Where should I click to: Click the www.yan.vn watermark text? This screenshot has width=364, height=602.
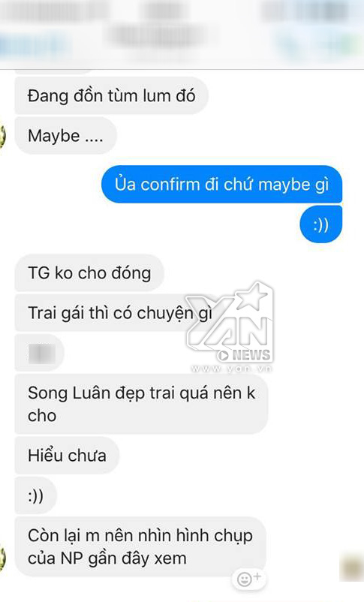231,369
